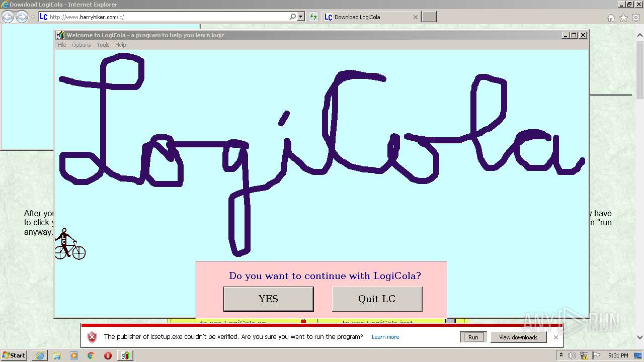This screenshot has height=362, width=644.
Task: Click the 9:31 PM taskbar clock
Action: coord(618,355)
